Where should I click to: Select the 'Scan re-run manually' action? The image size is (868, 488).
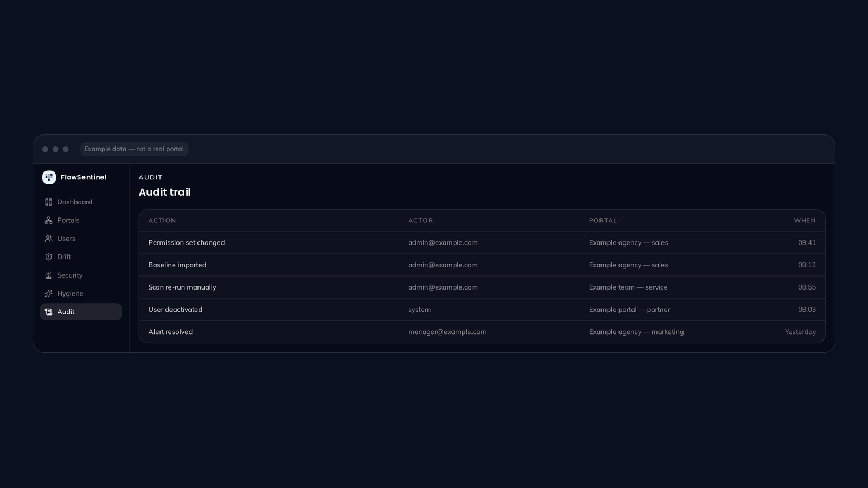pyautogui.click(x=182, y=287)
